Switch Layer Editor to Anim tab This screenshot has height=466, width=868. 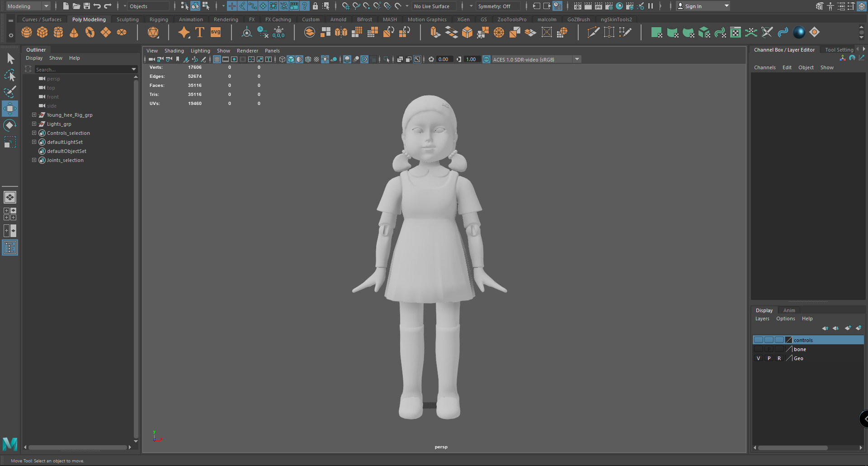789,310
